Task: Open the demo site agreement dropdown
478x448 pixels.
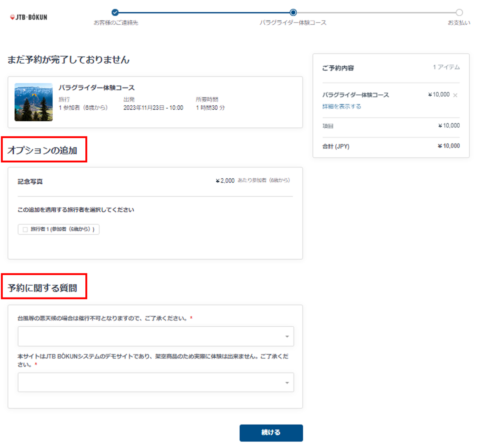Action: click(x=156, y=382)
